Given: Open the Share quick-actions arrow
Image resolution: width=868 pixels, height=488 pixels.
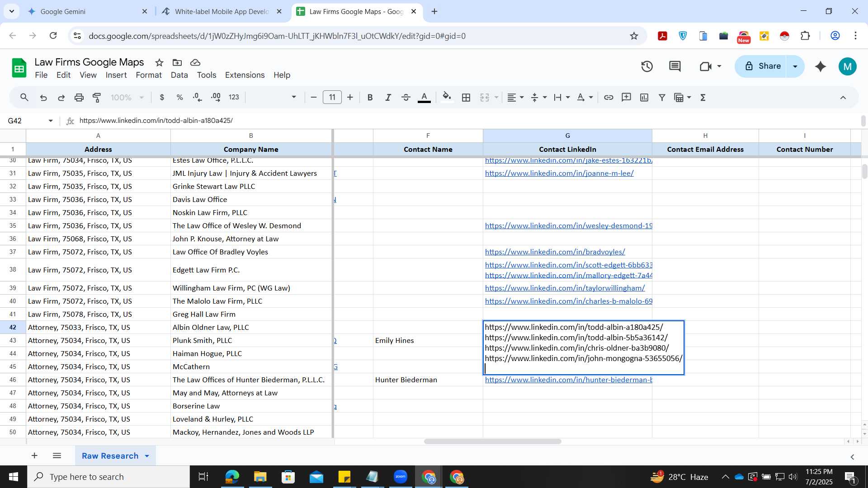Looking at the screenshot, I should [795, 66].
